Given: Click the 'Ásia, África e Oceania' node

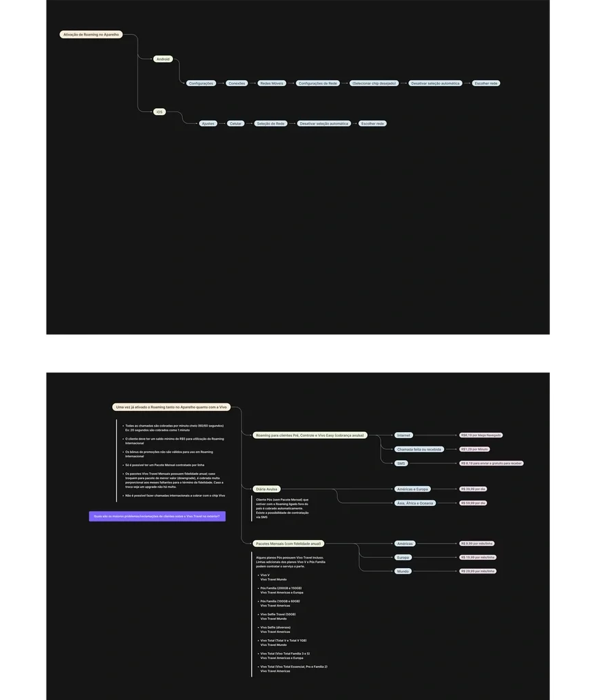Looking at the screenshot, I should click(x=415, y=503).
